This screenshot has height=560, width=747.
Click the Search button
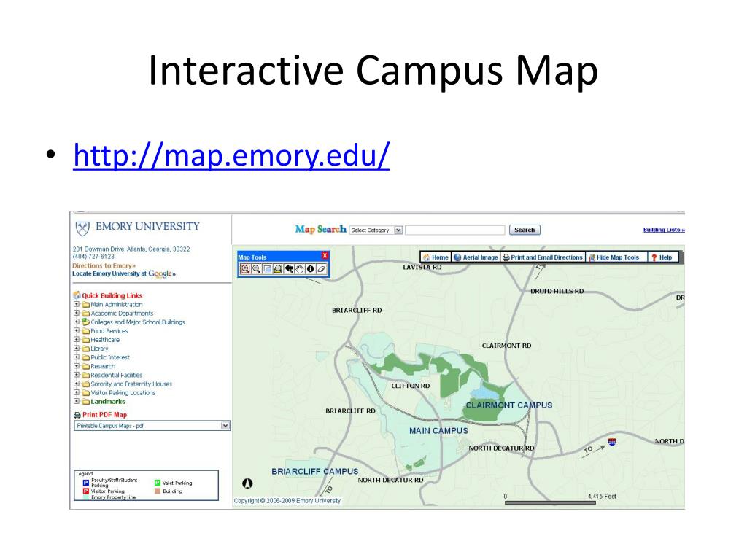click(525, 230)
